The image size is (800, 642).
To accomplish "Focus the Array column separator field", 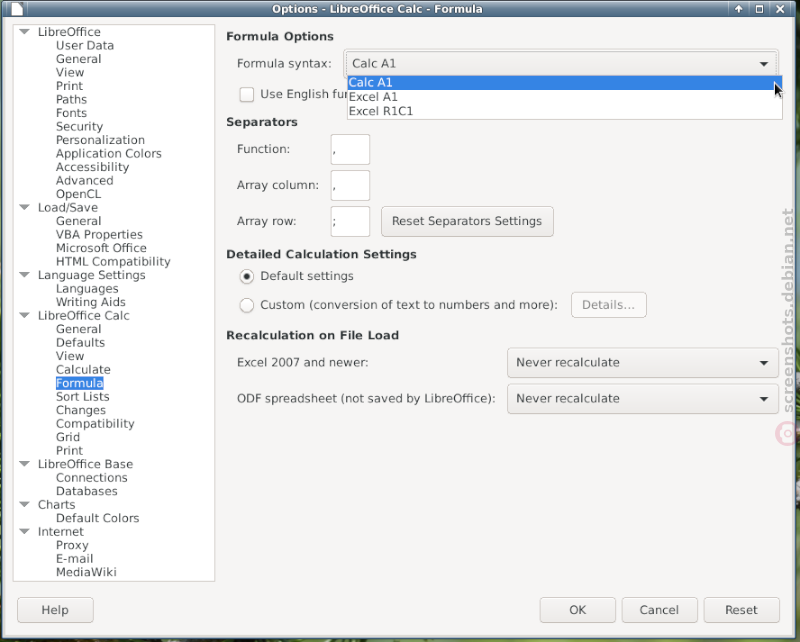I will click(x=350, y=185).
